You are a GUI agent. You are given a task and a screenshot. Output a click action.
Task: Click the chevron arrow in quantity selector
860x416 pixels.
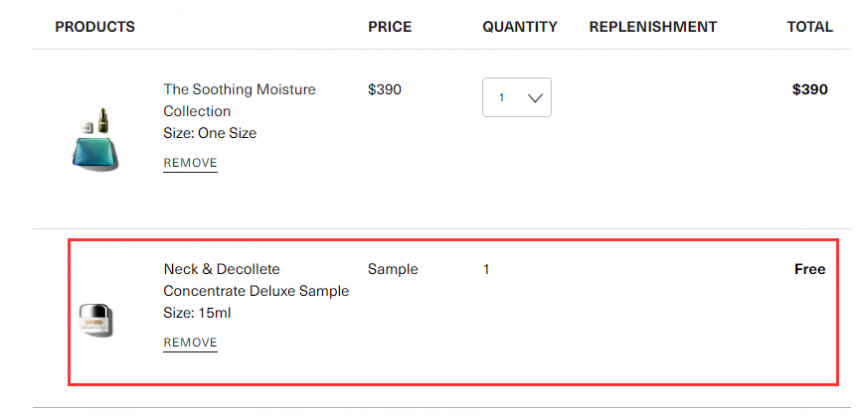click(x=535, y=98)
